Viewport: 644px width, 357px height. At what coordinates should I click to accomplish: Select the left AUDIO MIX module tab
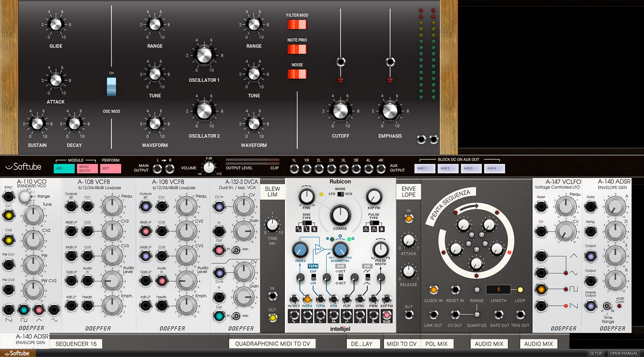(489, 344)
